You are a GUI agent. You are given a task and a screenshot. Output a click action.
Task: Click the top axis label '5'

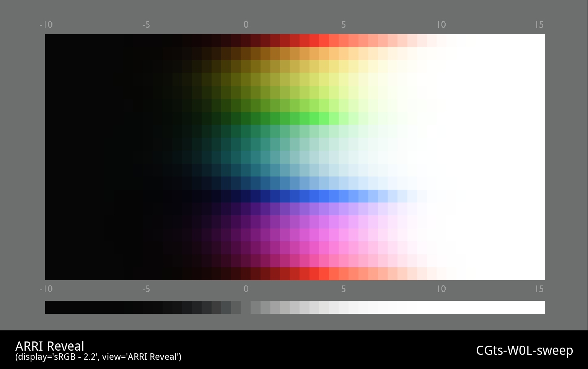tap(344, 25)
